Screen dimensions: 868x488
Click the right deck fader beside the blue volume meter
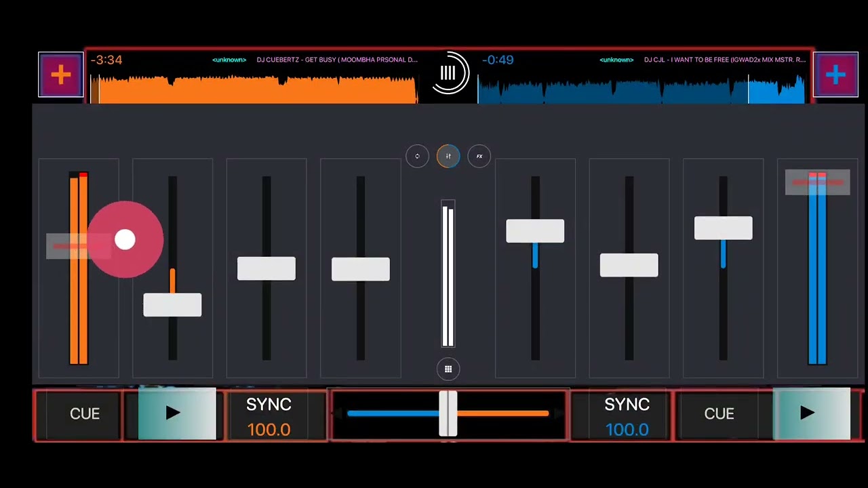[723, 228]
